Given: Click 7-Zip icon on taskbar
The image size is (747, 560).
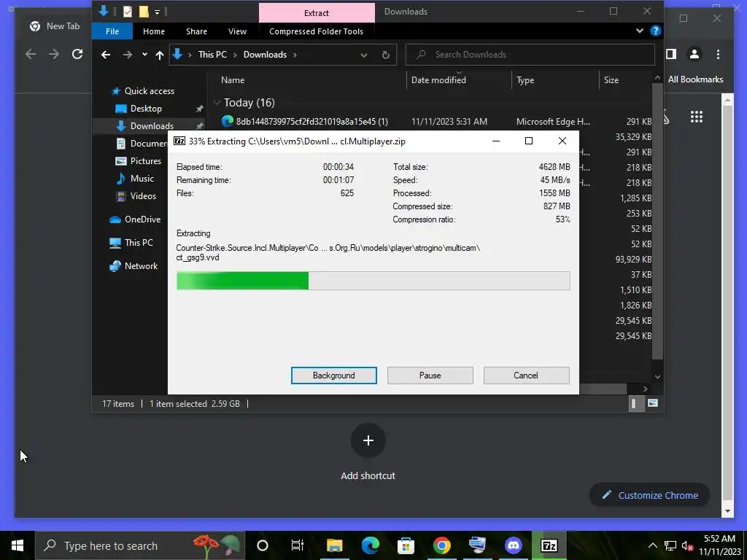Looking at the screenshot, I should 549,545.
